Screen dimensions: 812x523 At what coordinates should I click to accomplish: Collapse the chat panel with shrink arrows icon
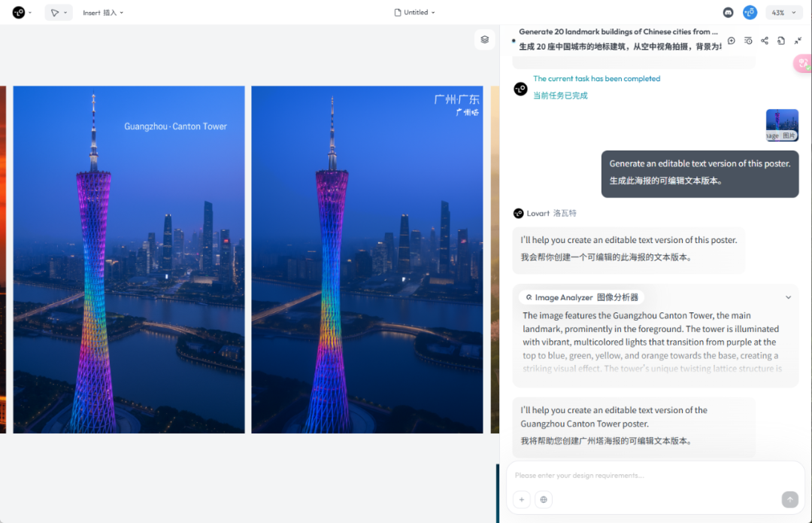[x=798, y=41]
